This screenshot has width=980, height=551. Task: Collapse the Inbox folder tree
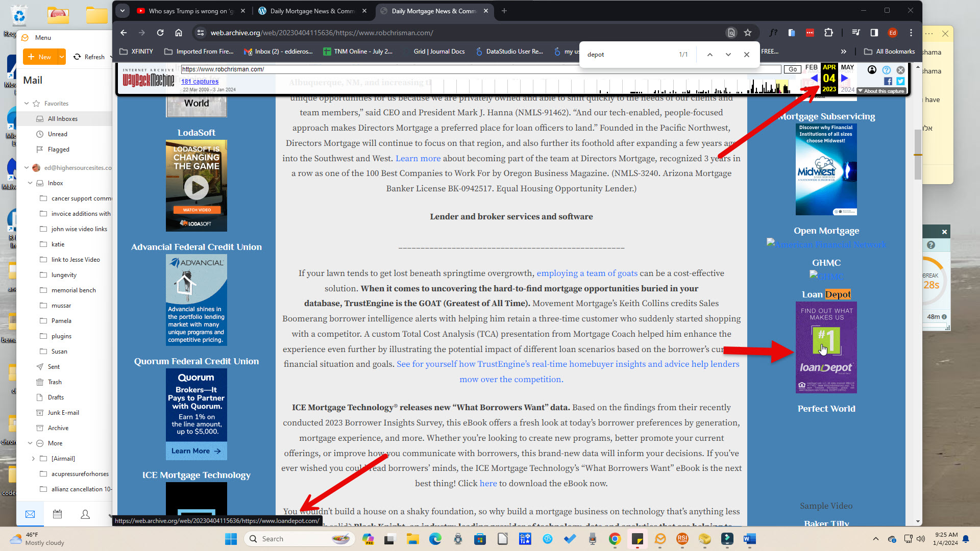click(x=30, y=183)
